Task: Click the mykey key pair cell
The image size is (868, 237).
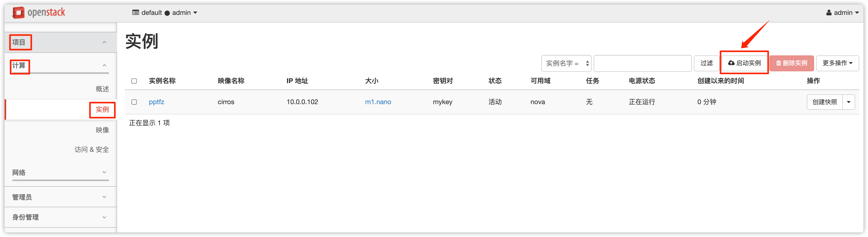Action: click(x=442, y=102)
